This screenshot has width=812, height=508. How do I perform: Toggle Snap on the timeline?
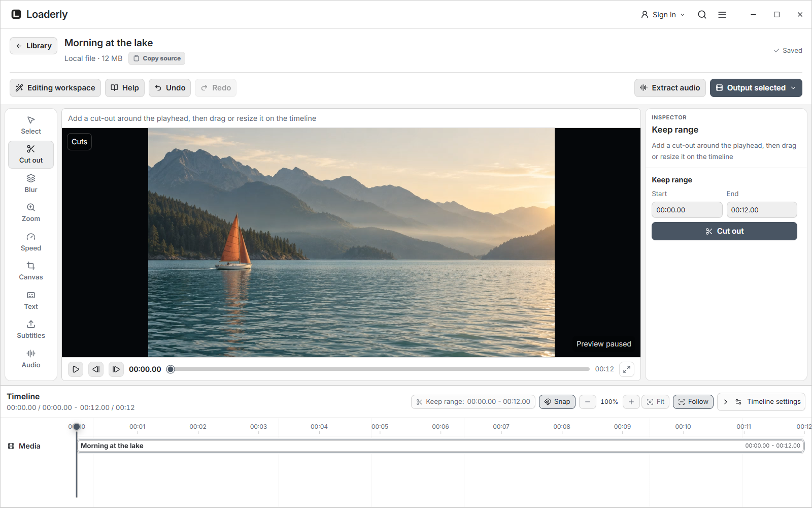pyautogui.click(x=557, y=402)
